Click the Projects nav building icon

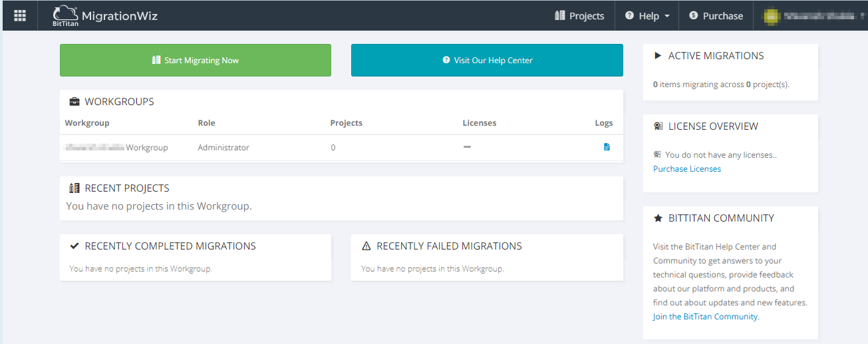tap(559, 15)
